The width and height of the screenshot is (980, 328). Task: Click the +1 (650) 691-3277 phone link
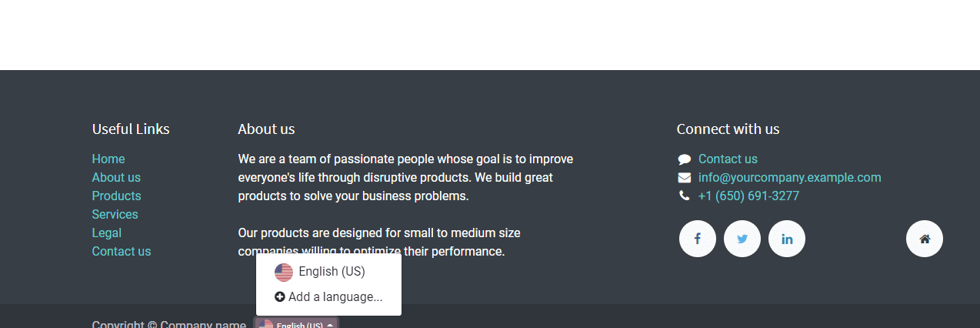pyautogui.click(x=748, y=196)
